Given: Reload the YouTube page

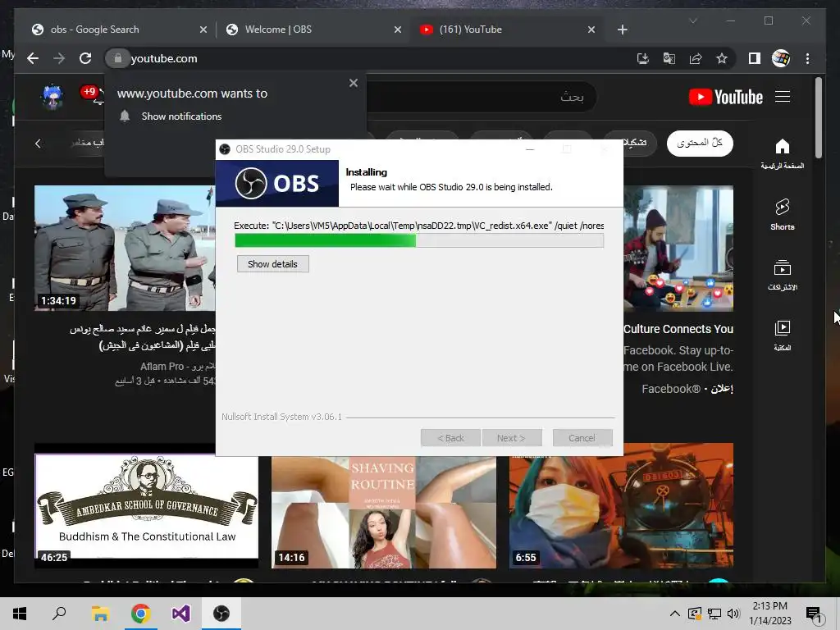Looking at the screenshot, I should (x=85, y=58).
